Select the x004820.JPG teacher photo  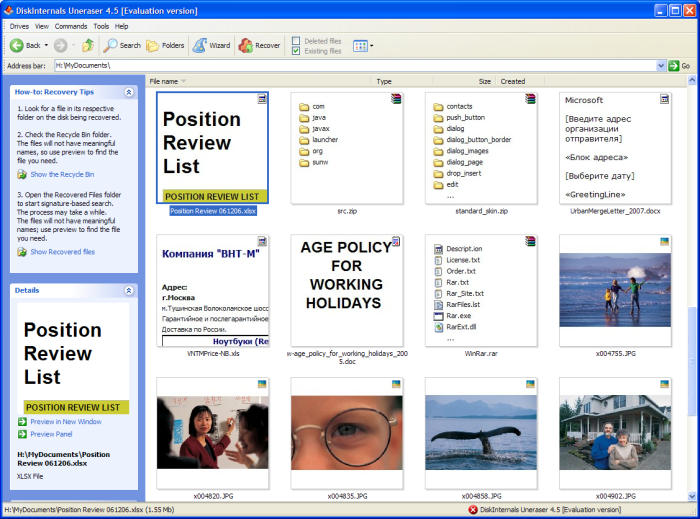[212, 433]
